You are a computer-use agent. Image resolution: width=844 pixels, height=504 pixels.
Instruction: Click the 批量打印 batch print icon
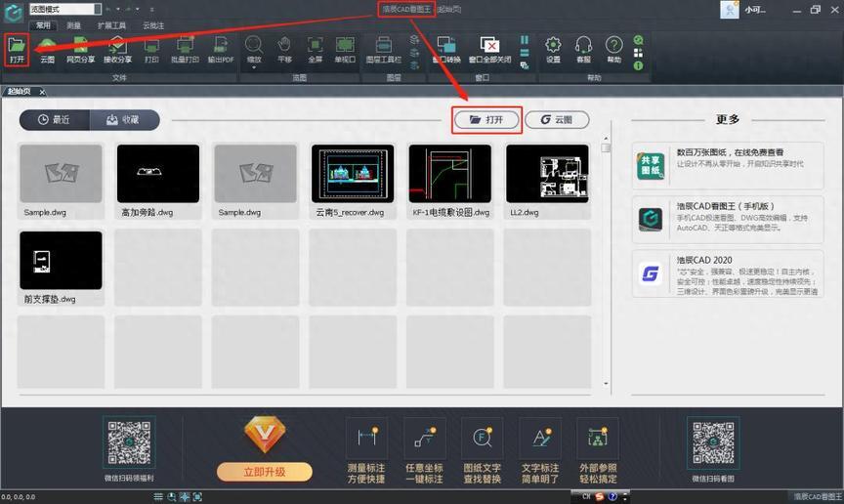(x=185, y=50)
